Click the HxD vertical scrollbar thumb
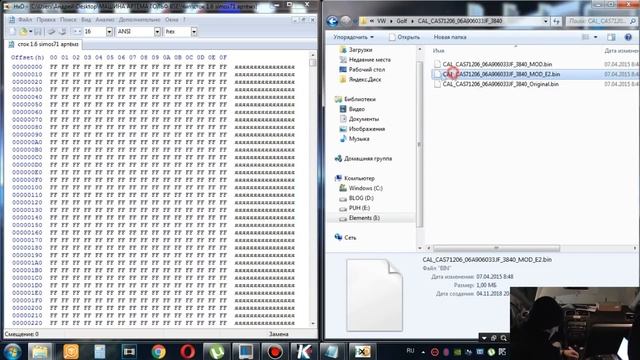Image resolution: width=640 pixels, height=360 pixels. tap(313, 62)
